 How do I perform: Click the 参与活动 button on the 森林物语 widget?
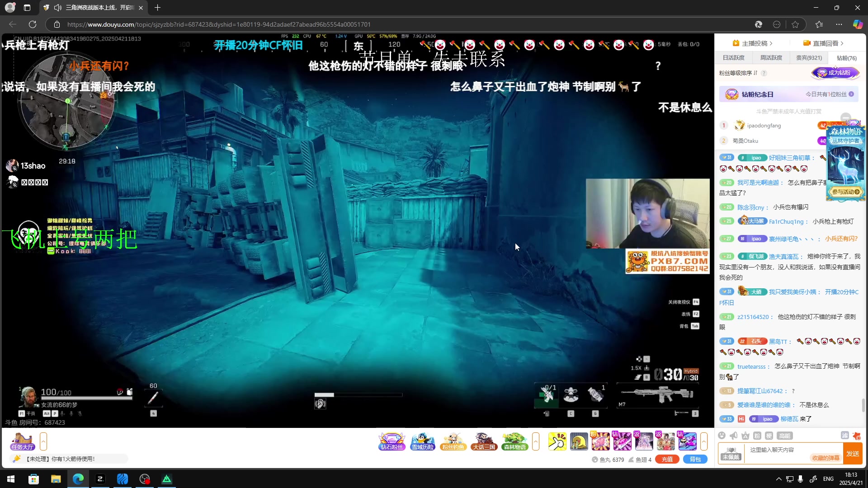tap(846, 192)
